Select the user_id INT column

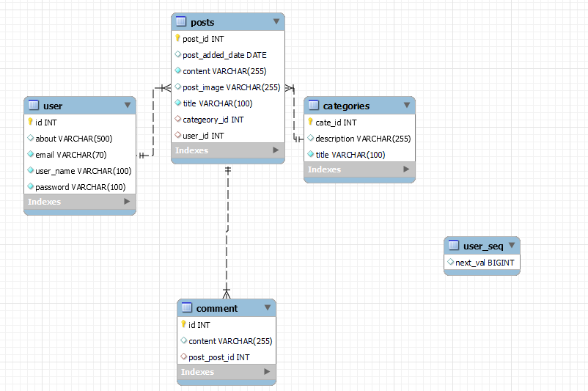pyautogui.click(x=228, y=136)
